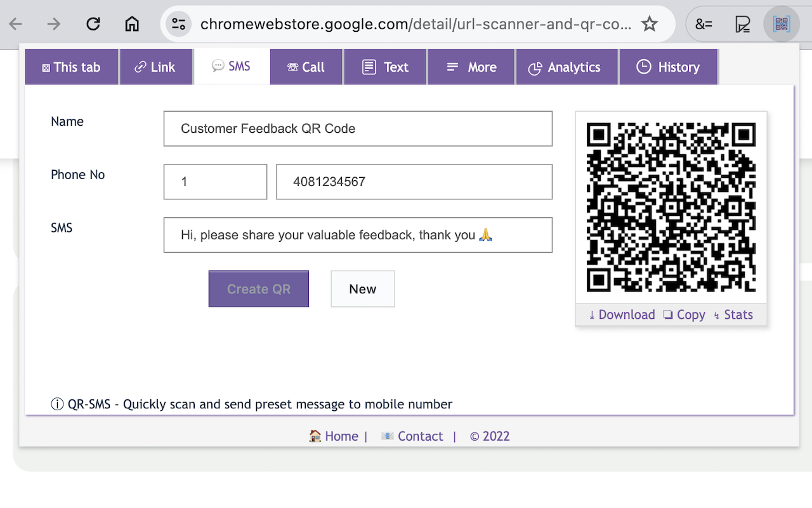Open the browser home page icon
The height and width of the screenshot is (508, 812).
[132, 24]
